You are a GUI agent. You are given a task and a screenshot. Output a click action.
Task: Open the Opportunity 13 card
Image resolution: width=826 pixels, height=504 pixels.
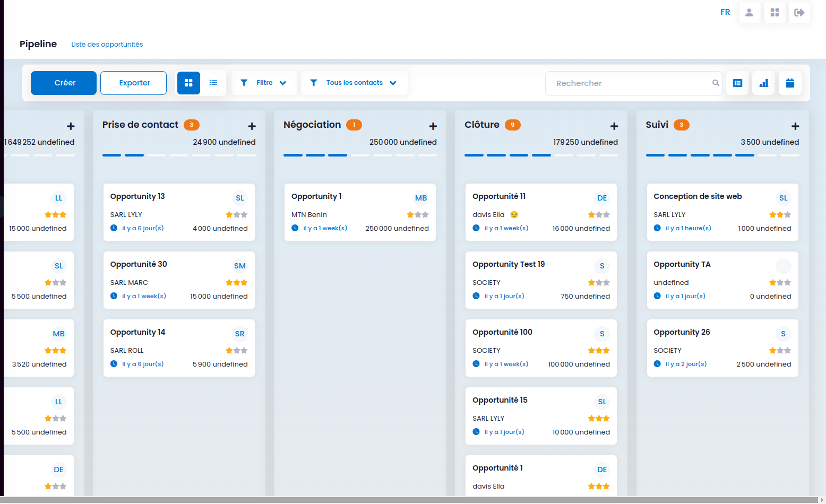179,212
